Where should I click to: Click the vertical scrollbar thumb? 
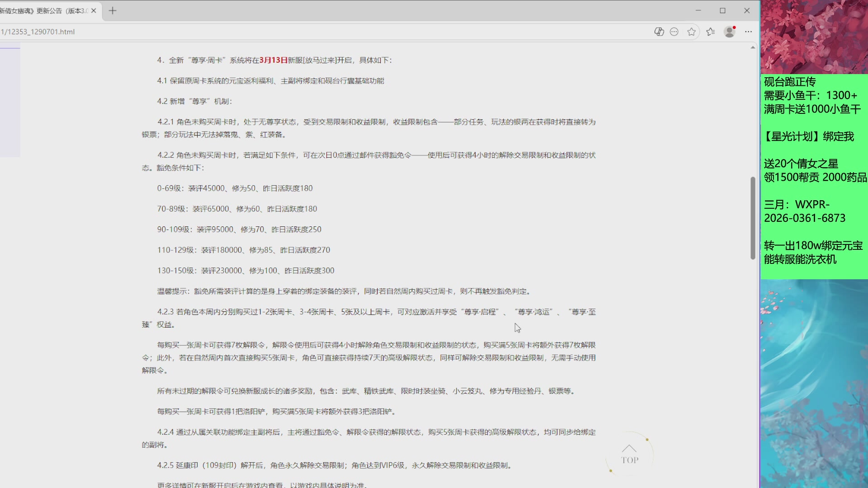tap(753, 218)
